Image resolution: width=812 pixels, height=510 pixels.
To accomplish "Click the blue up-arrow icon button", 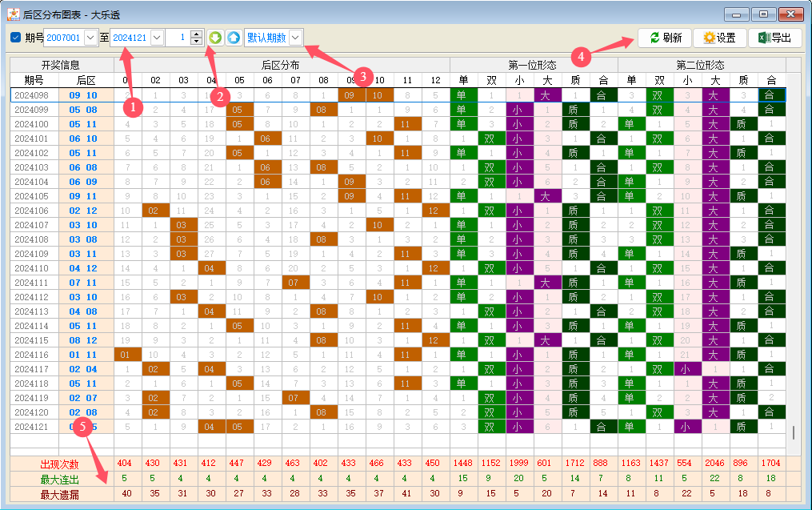I will [234, 38].
